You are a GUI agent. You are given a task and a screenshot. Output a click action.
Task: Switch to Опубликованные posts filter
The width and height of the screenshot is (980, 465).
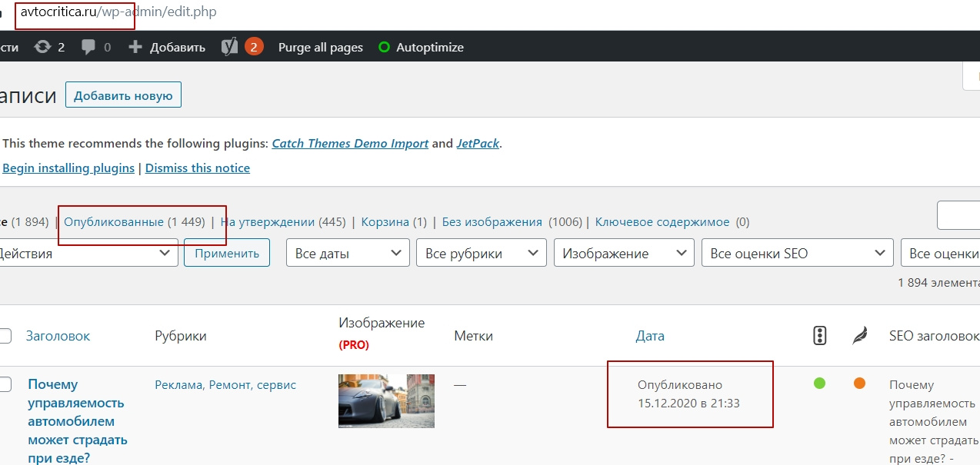(x=135, y=222)
